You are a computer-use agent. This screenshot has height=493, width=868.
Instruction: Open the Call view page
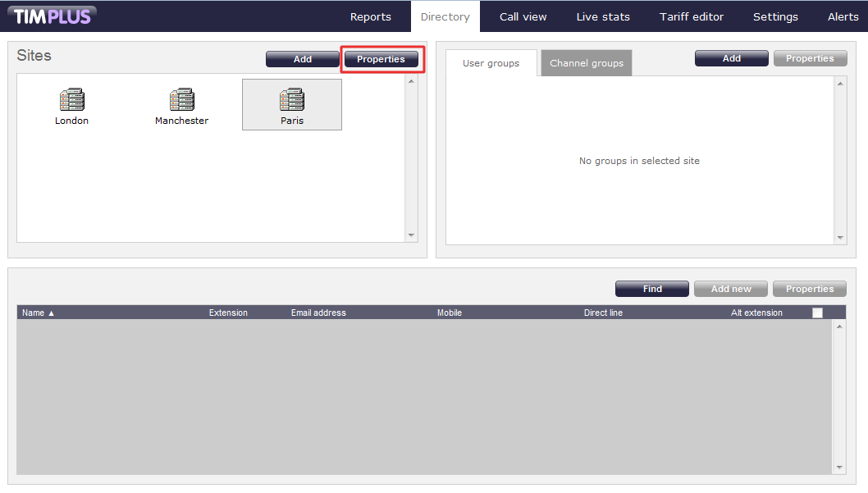[523, 16]
